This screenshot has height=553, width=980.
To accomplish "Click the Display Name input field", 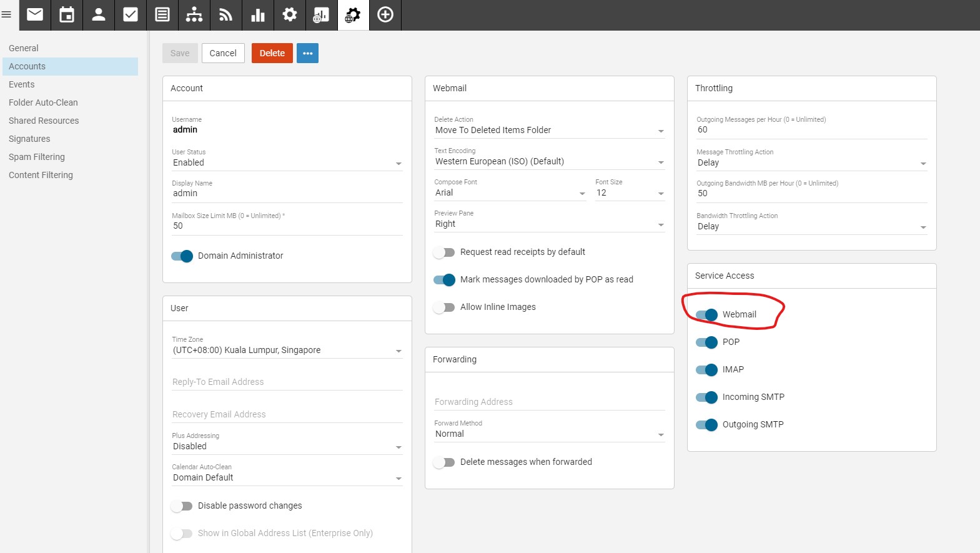I will tap(287, 194).
